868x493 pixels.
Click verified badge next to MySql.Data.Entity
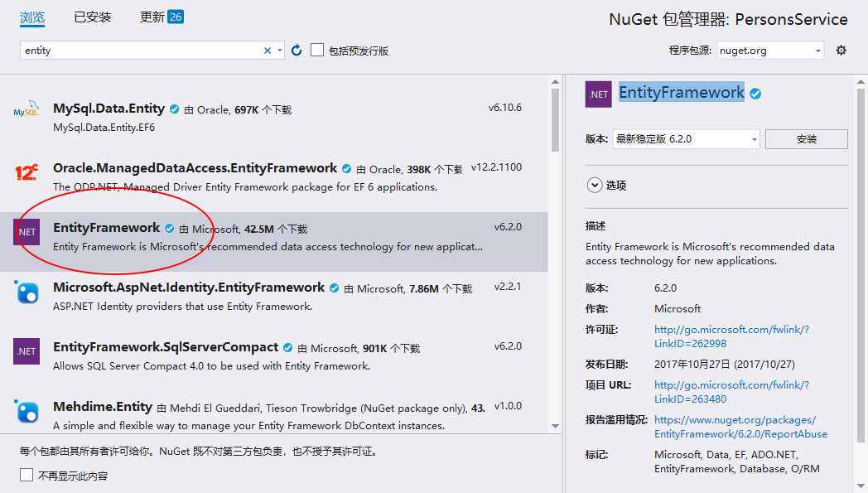175,109
